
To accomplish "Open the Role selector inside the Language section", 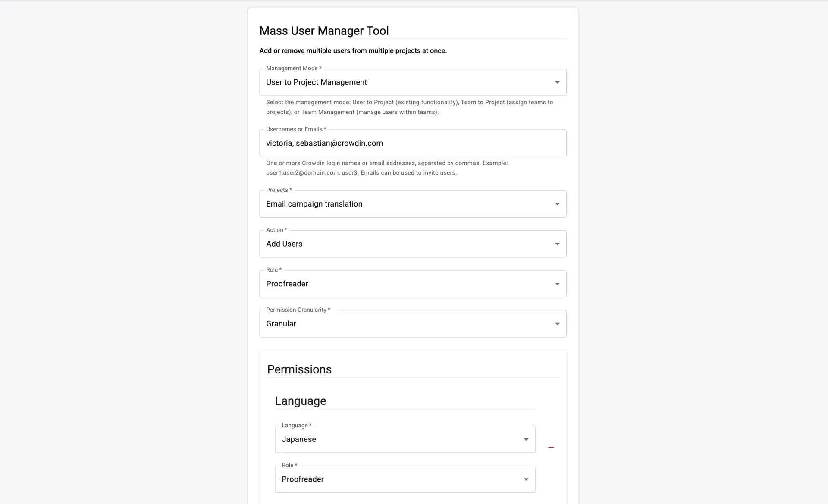I will (388, 479).
